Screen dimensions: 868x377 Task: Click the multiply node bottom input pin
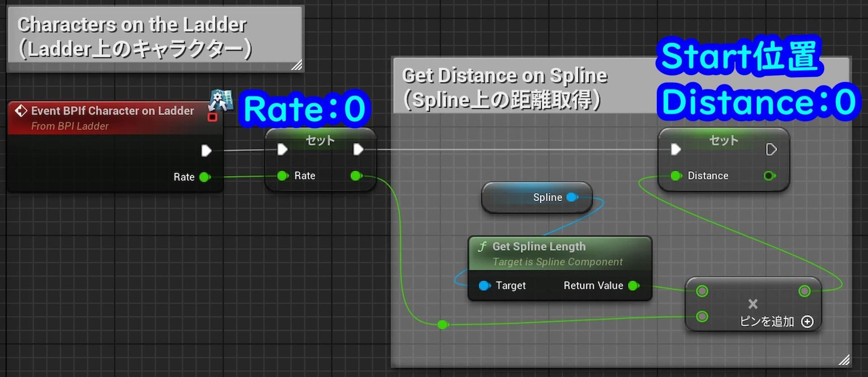click(702, 316)
